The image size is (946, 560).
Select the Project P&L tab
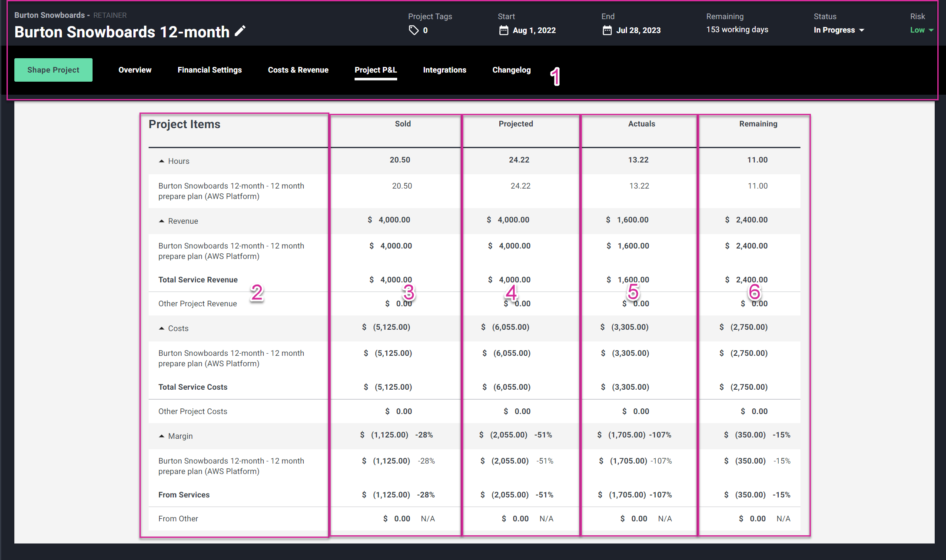coord(375,70)
